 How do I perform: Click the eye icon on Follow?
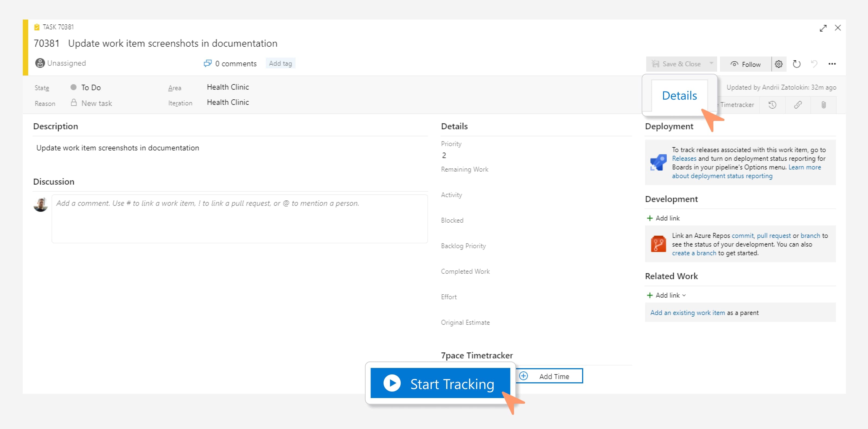(x=734, y=64)
